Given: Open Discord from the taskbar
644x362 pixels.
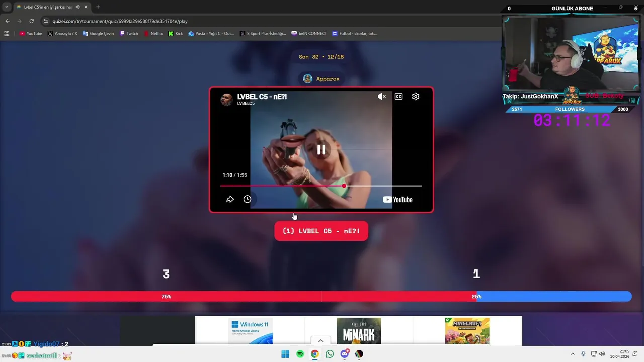Looking at the screenshot, I should point(344,354).
